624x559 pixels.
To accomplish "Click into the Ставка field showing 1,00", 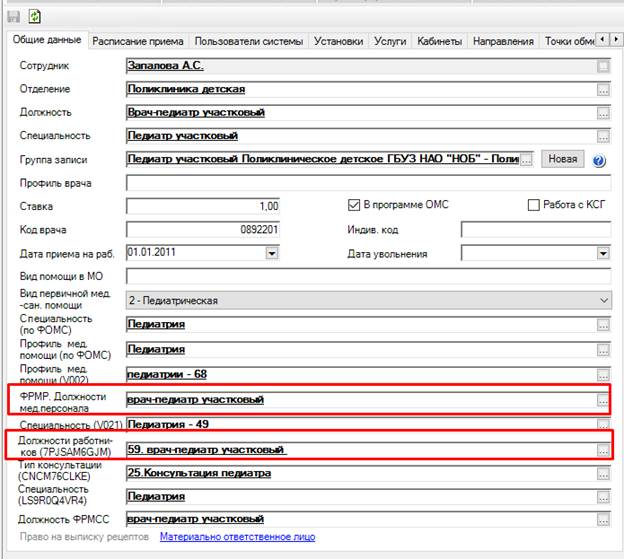I will point(203,206).
